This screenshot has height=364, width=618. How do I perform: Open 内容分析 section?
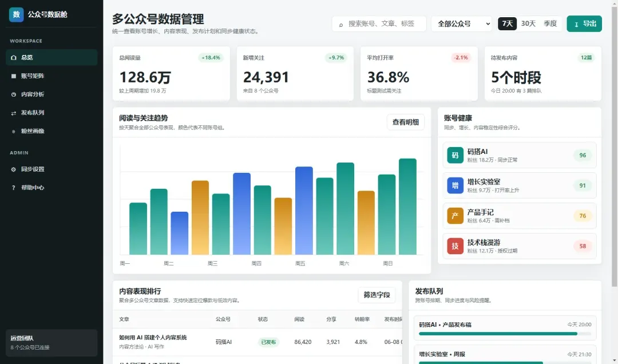tap(51, 94)
